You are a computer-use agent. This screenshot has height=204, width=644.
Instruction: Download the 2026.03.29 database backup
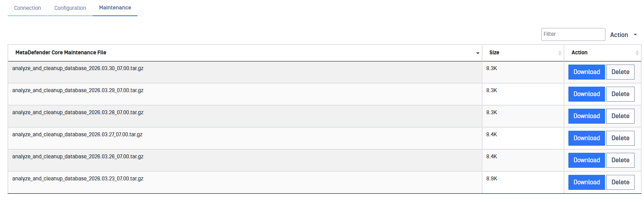click(586, 94)
